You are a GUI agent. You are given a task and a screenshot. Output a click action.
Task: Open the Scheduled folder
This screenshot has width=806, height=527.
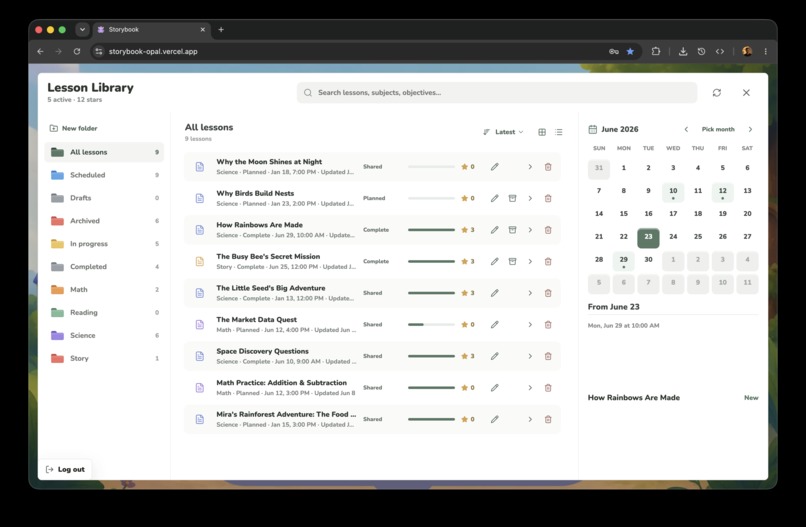(x=104, y=175)
